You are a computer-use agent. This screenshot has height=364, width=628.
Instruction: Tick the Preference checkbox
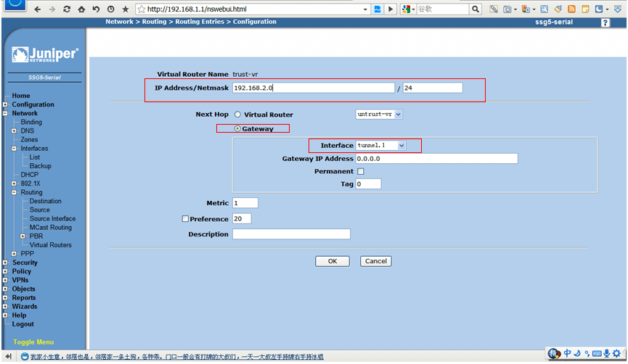coord(185,218)
